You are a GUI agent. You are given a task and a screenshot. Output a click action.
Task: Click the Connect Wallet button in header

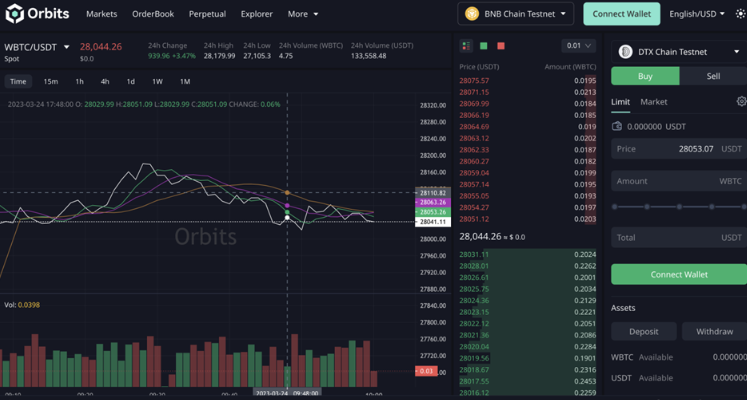pyautogui.click(x=622, y=14)
